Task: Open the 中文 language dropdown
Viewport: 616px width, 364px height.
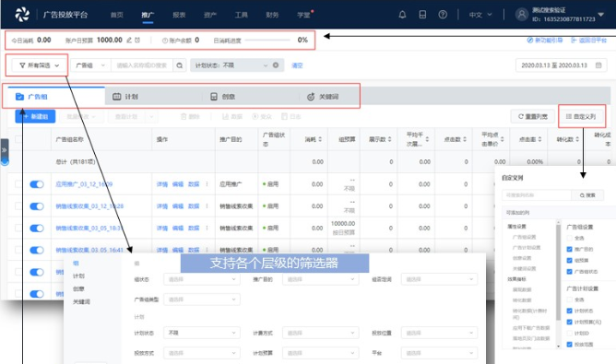Action: click(480, 15)
